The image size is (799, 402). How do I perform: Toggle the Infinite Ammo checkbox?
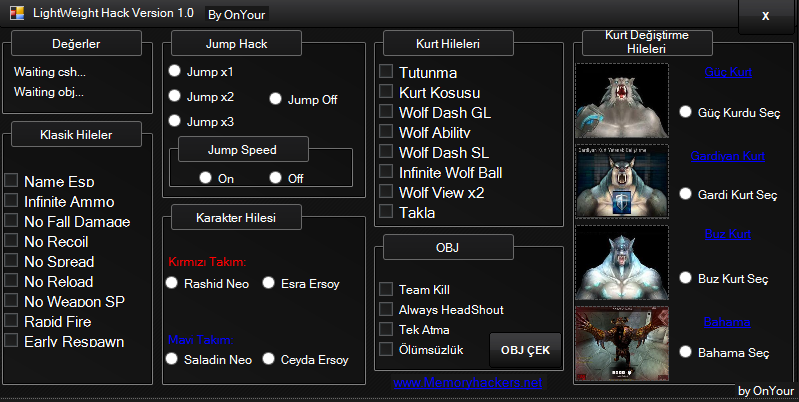coord(11,200)
